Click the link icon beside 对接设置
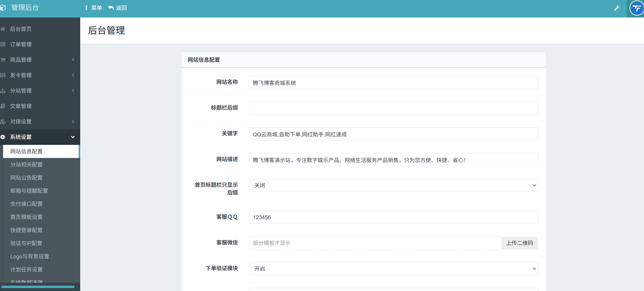Viewport: 644px width, 291px height. pyautogui.click(x=3, y=121)
